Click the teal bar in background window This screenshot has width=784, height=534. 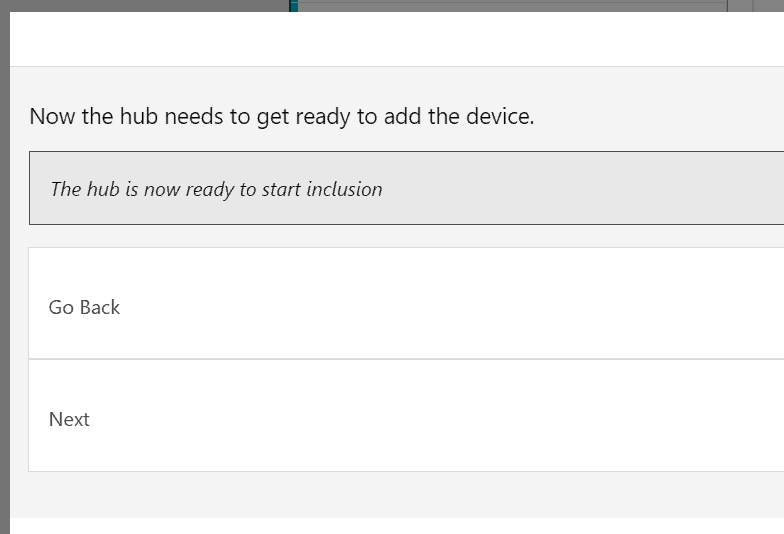point(294,5)
